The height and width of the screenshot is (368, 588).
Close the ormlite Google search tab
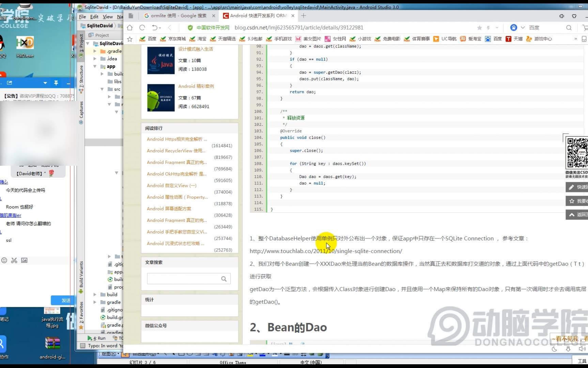tap(214, 16)
